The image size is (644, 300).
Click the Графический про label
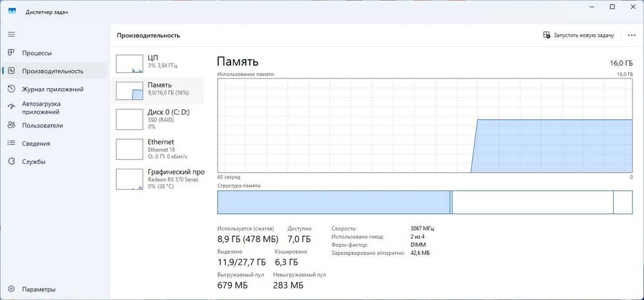click(x=176, y=172)
